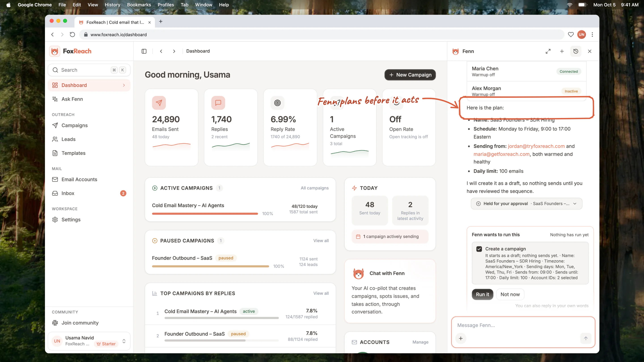
Task: Open the Bookmarks menu in menu bar
Action: point(139,5)
